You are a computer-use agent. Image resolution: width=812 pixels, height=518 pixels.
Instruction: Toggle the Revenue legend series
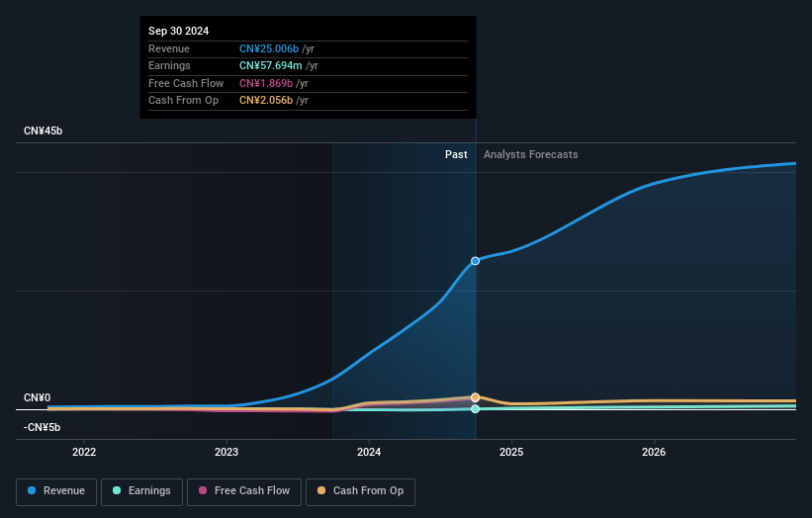click(x=56, y=491)
